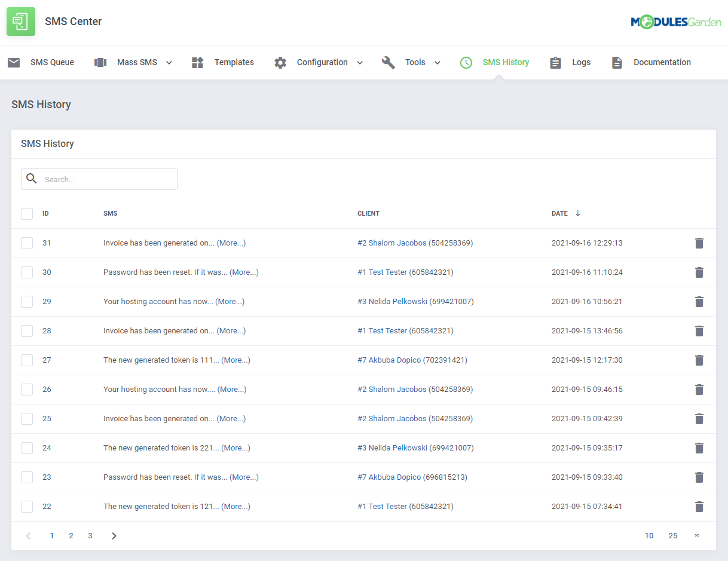728x561 pixels.
Task: Open the Logs section
Action: (581, 62)
